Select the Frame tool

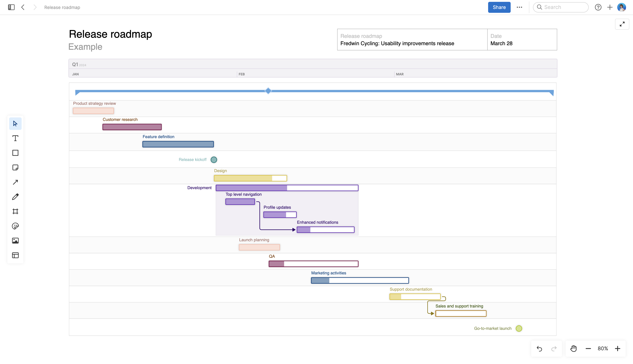[x=15, y=211]
